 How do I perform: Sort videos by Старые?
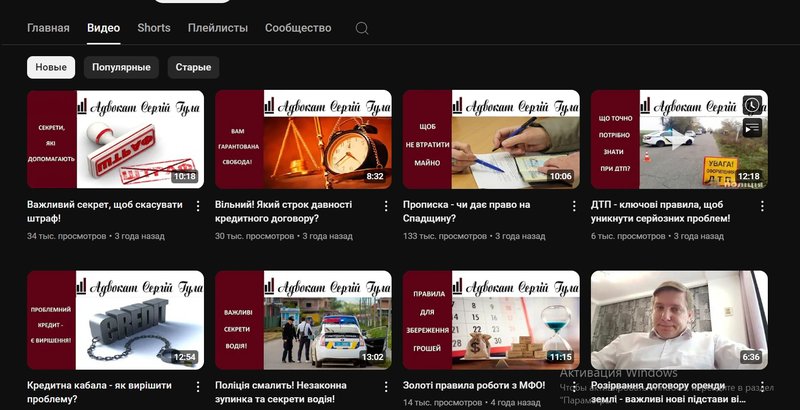(193, 67)
